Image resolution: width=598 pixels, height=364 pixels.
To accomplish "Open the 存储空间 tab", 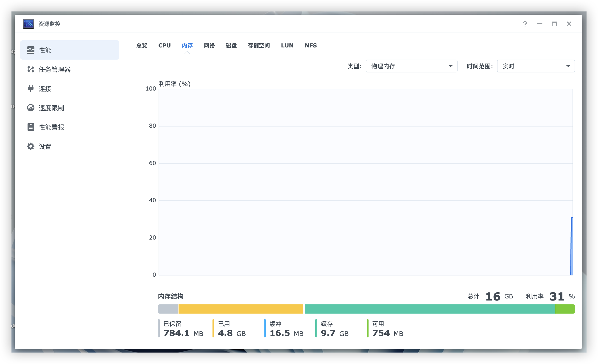I will 259,45.
